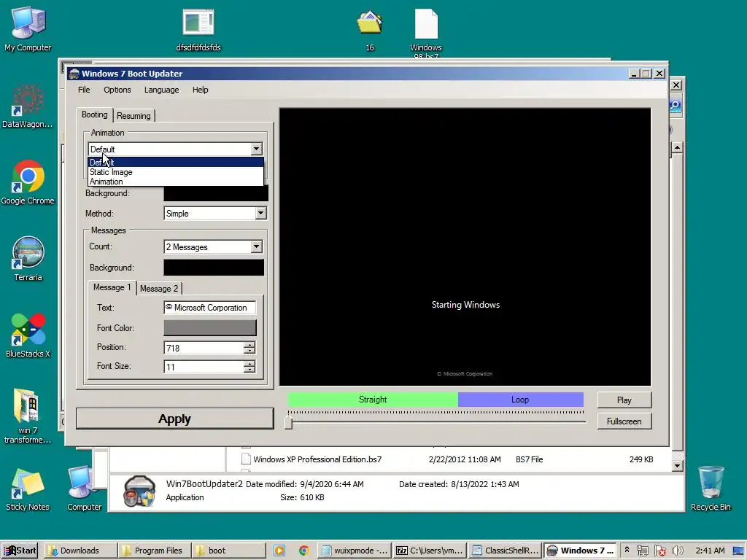Open the Help menu
Screen dimensions: 747x560
[x=200, y=90]
